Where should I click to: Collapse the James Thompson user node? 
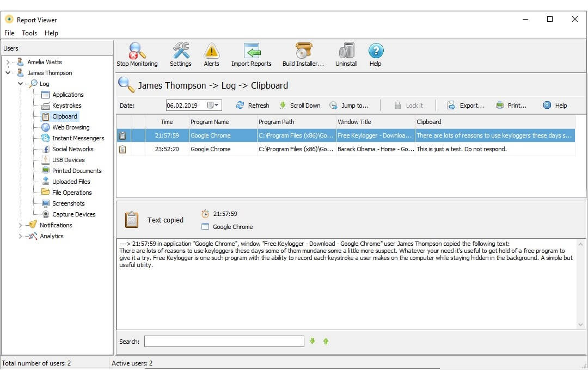[x=8, y=73]
